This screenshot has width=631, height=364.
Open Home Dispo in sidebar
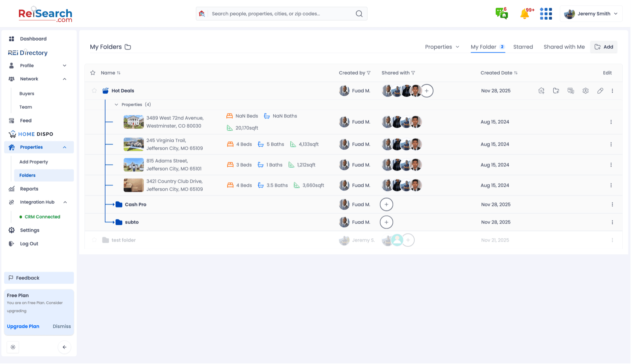31,134
